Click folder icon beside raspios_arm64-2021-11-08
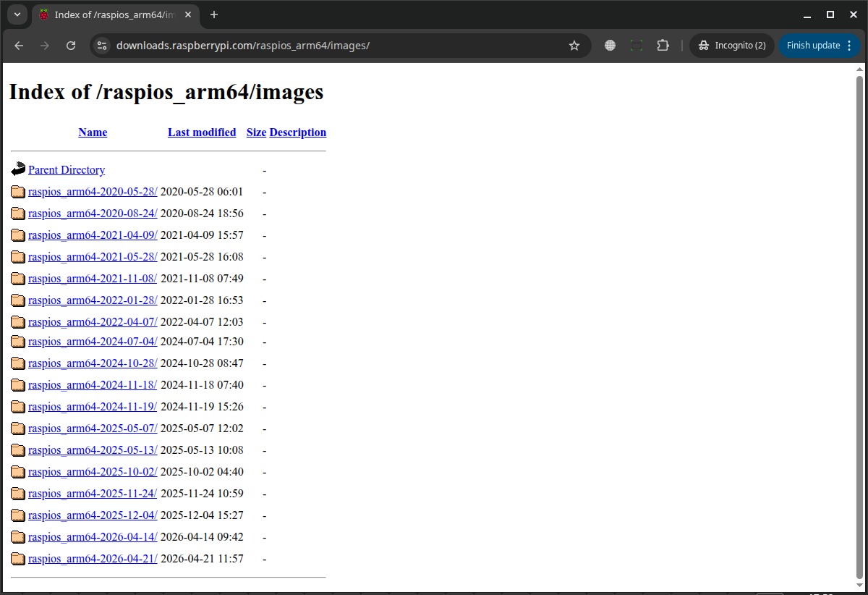The image size is (868, 595). (x=18, y=279)
